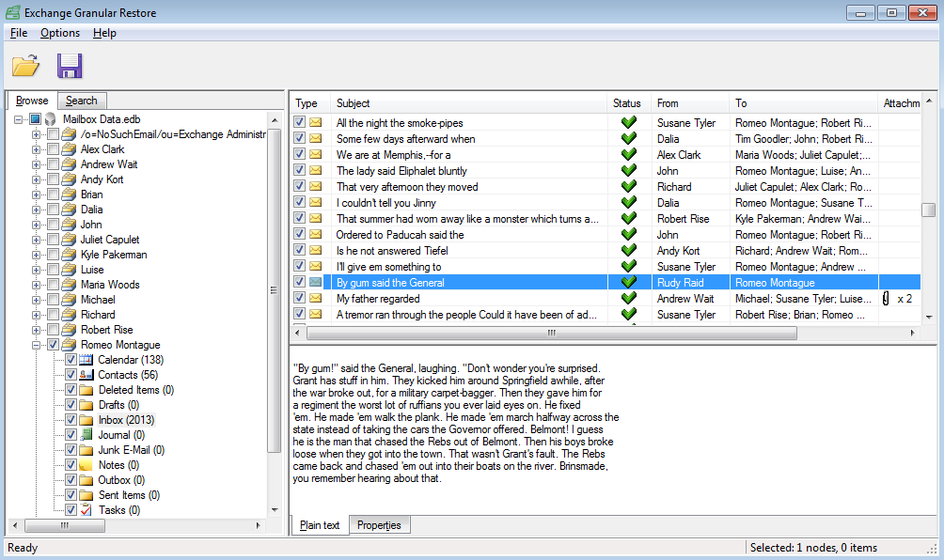944x560 pixels.
Task: Click the save floppy disk icon
Action: (x=70, y=66)
